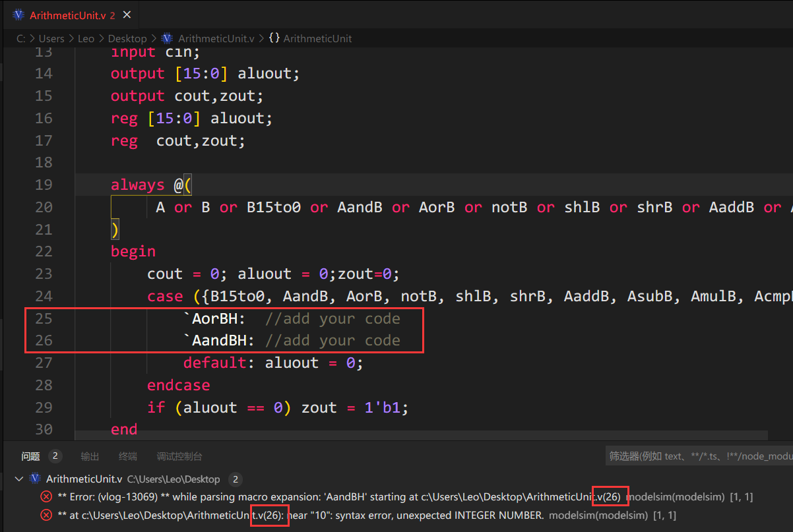Click the "`AorBH:" macro on line 25
This screenshot has width=793, height=532.
pyautogui.click(x=215, y=318)
